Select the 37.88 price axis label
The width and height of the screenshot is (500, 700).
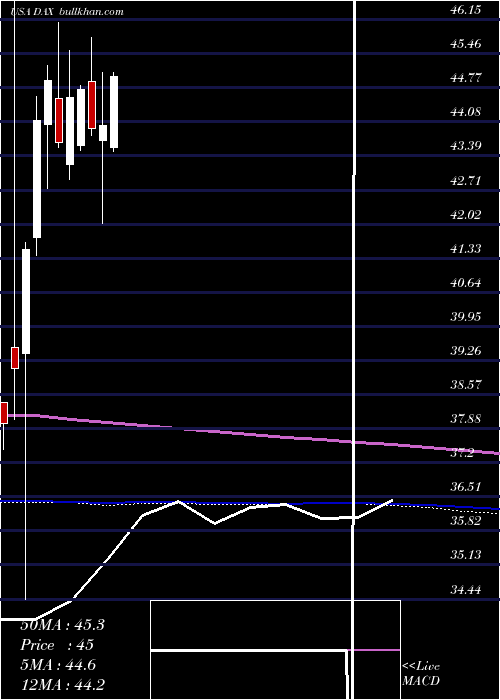466,419
